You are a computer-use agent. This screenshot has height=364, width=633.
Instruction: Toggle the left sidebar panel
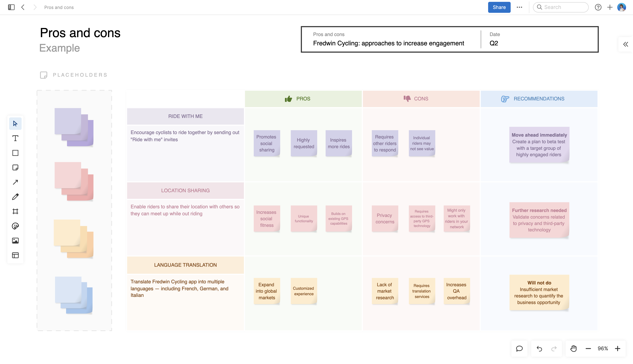(x=11, y=7)
